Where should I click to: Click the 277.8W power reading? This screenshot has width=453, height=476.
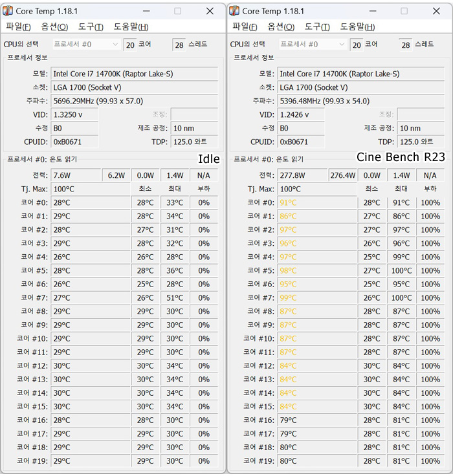(302, 175)
